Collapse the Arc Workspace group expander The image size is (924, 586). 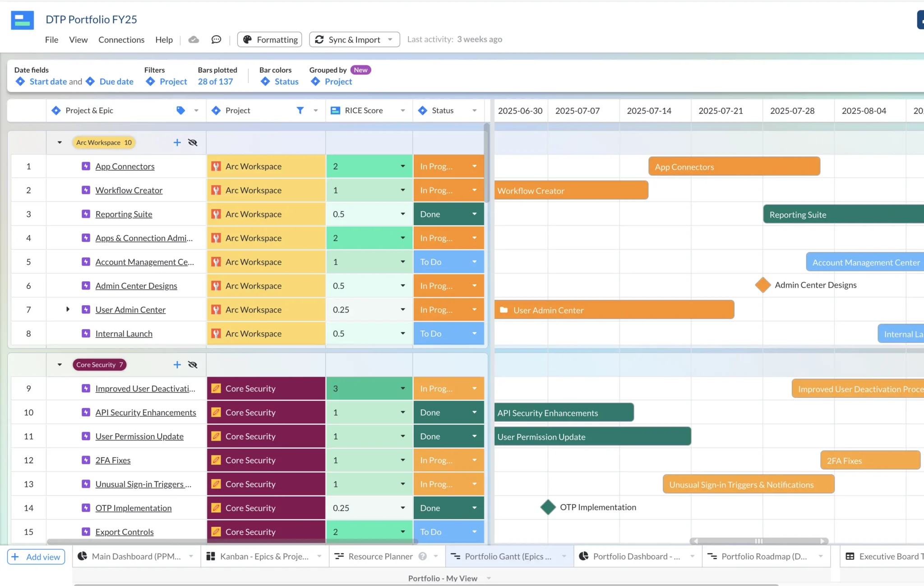60,142
